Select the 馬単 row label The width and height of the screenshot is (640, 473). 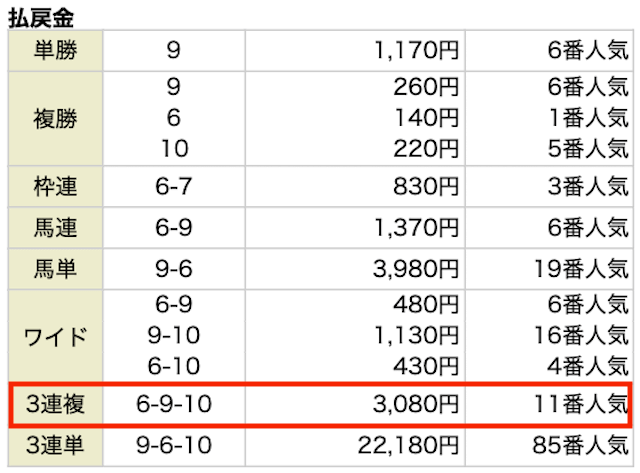(x=56, y=269)
